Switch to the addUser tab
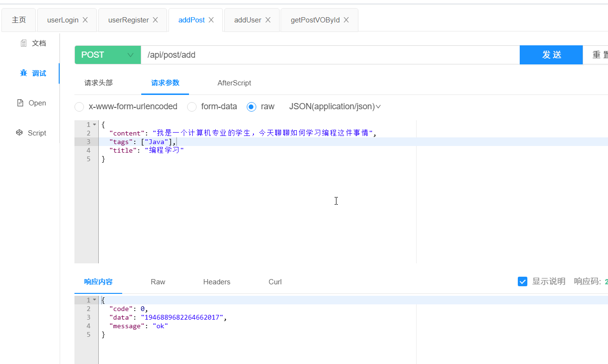Viewport: 608px width, 364px height. point(247,20)
